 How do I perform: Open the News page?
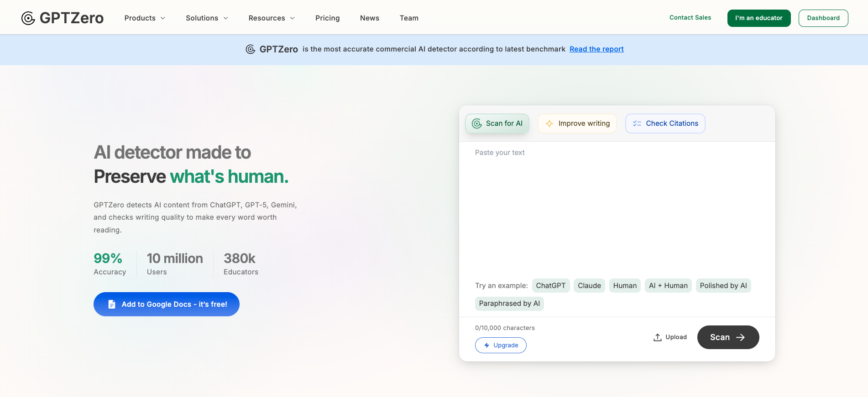click(x=370, y=18)
